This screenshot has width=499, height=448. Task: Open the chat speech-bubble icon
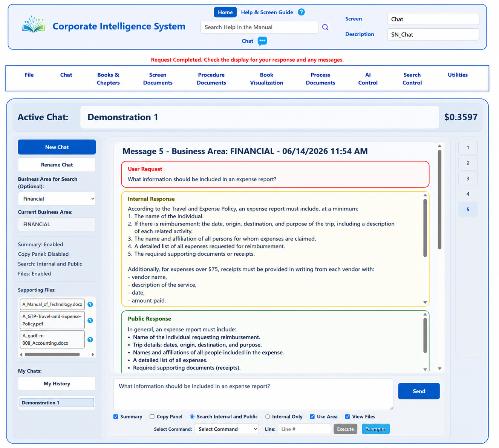[262, 41]
